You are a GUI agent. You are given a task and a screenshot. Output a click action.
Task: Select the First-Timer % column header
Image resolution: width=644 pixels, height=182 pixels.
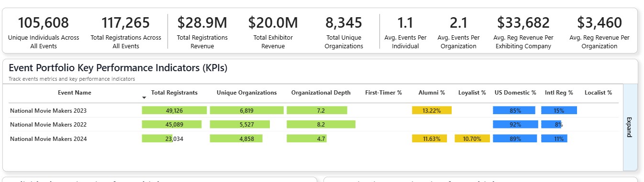pos(383,93)
